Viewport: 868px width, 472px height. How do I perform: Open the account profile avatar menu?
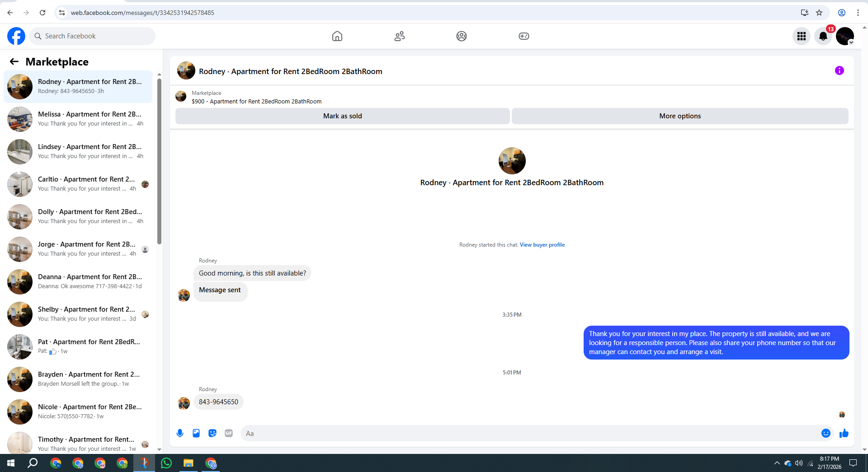845,36
